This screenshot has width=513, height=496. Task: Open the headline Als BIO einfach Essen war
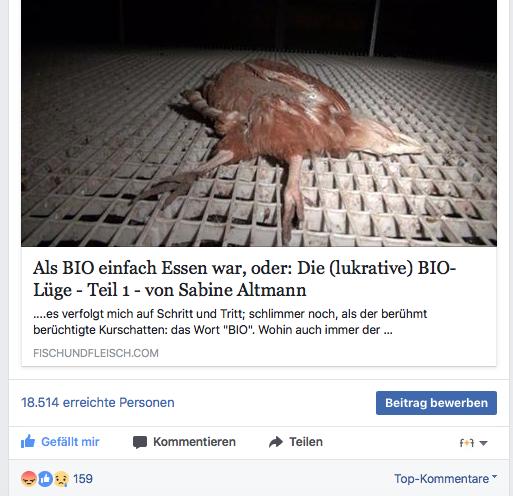(x=244, y=279)
